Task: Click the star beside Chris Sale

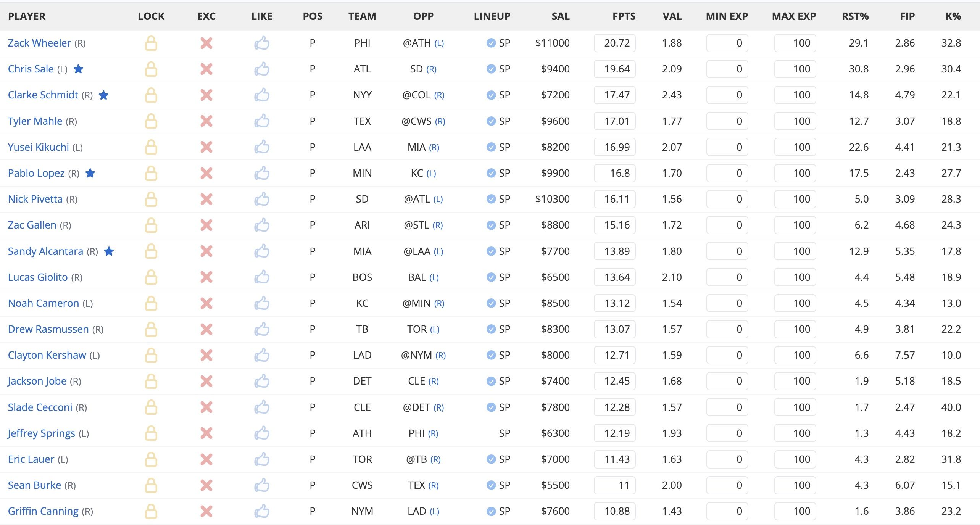Action: [x=78, y=69]
